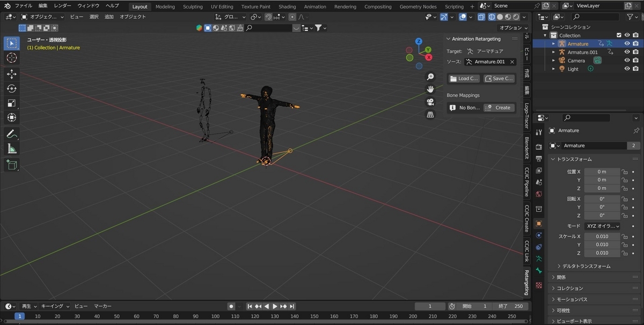Open the Bone properties tab icon
Viewport: 644px width, 325px height.
(x=539, y=271)
